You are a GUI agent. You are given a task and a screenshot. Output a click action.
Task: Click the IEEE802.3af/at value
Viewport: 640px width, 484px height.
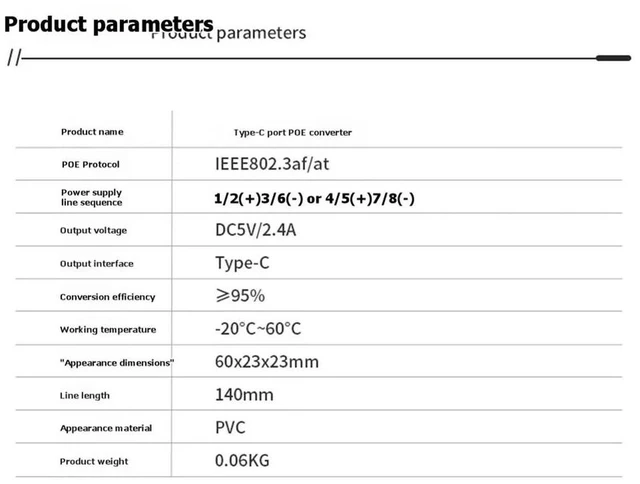272,164
